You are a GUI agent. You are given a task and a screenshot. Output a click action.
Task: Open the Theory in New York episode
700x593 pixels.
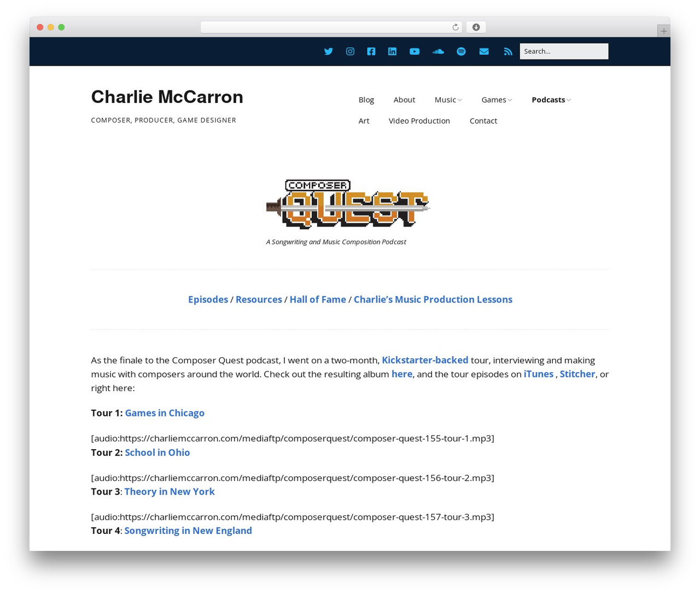(x=170, y=491)
